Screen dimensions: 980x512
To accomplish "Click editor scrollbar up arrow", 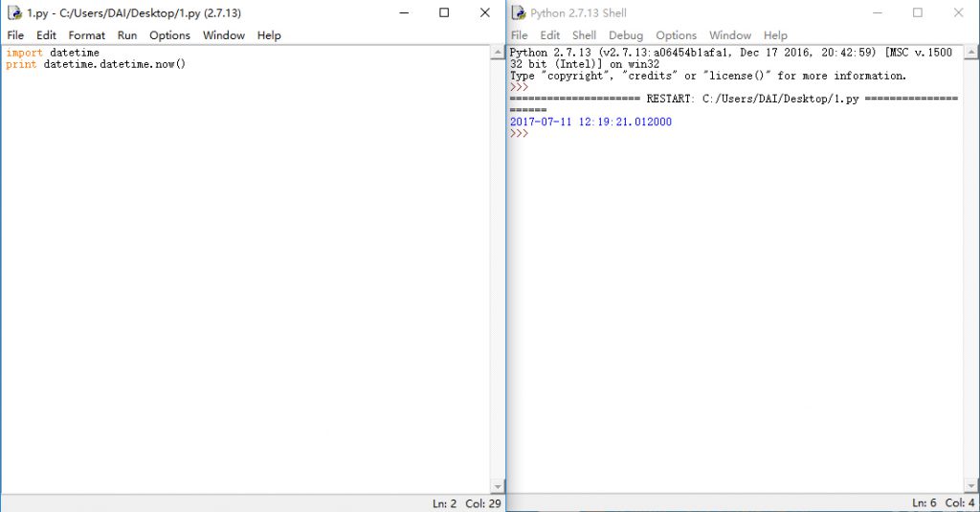I will coord(498,53).
